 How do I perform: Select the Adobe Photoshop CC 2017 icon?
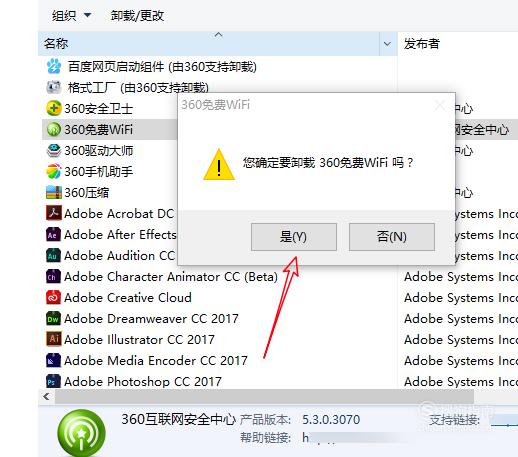pos(53,381)
